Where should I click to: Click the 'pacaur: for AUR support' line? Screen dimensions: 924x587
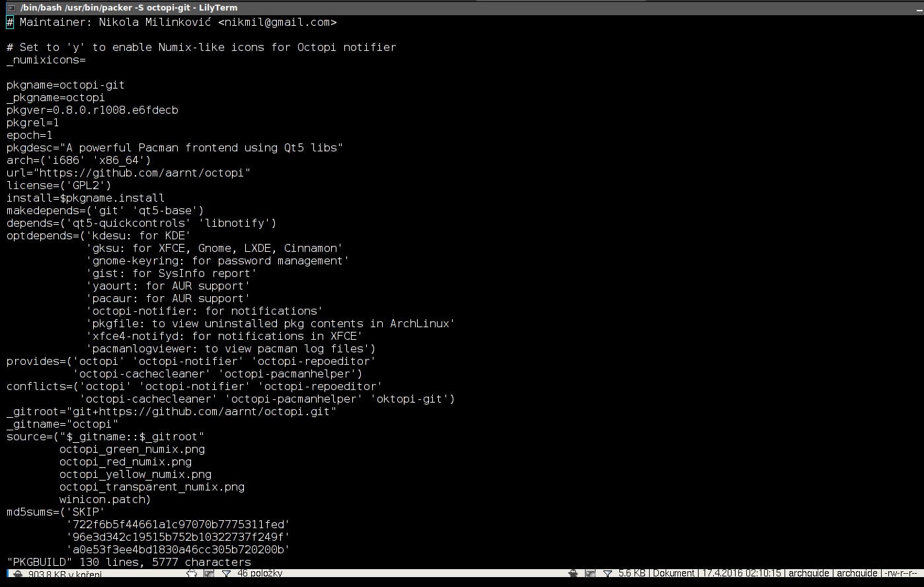[x=169, y=298]
